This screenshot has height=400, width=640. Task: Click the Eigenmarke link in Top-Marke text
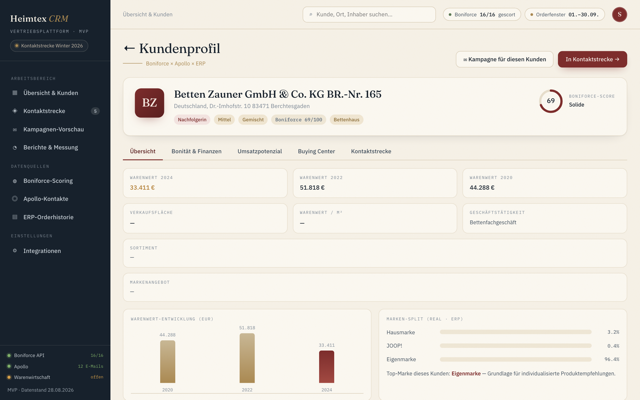466,373
